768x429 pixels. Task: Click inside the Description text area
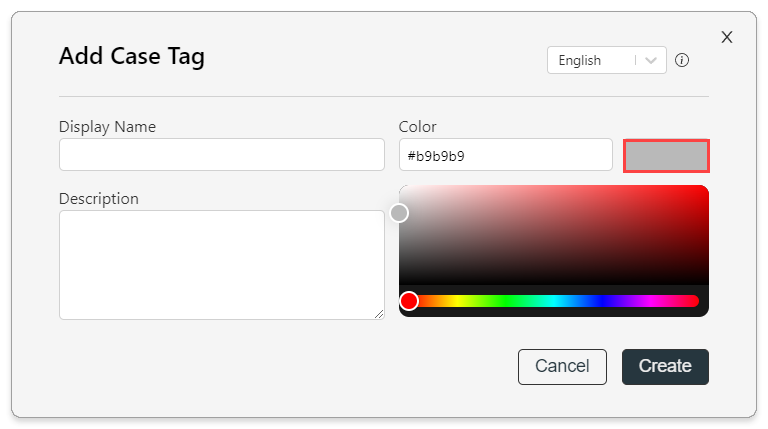tap(222, 265)
